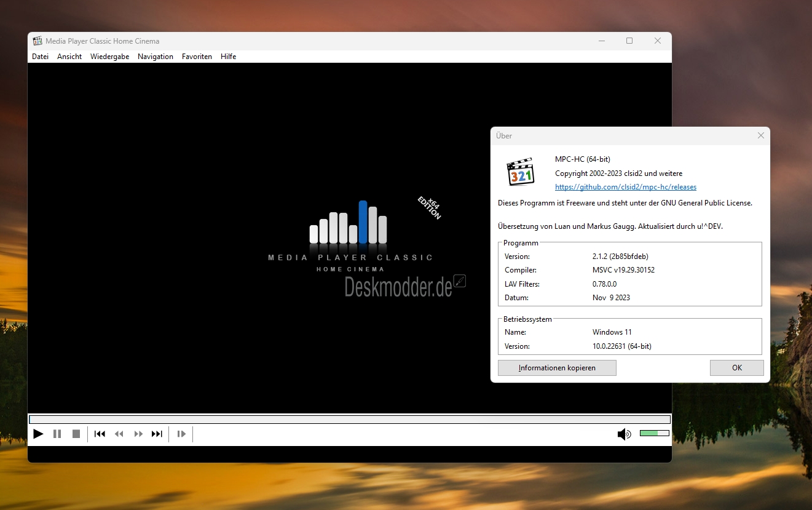This screenshot has width=812, height=510.
Task: Open the Datei menu
Action: (x=40, y=56)
